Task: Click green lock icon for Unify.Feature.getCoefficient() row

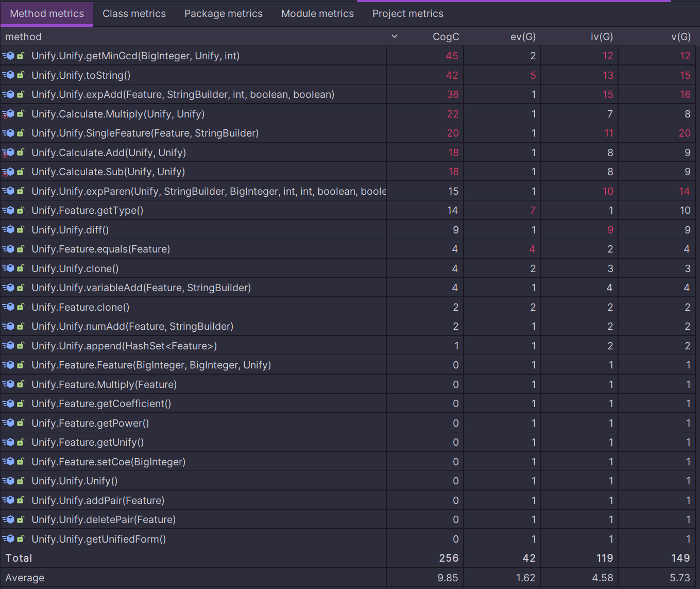Action: point(21,403)
